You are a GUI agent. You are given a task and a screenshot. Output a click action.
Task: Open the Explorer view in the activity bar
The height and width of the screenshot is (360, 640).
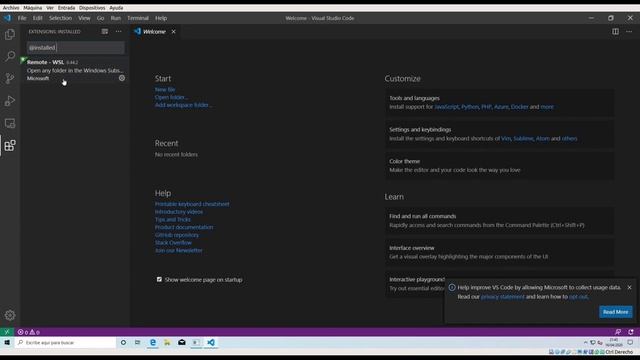10,34
